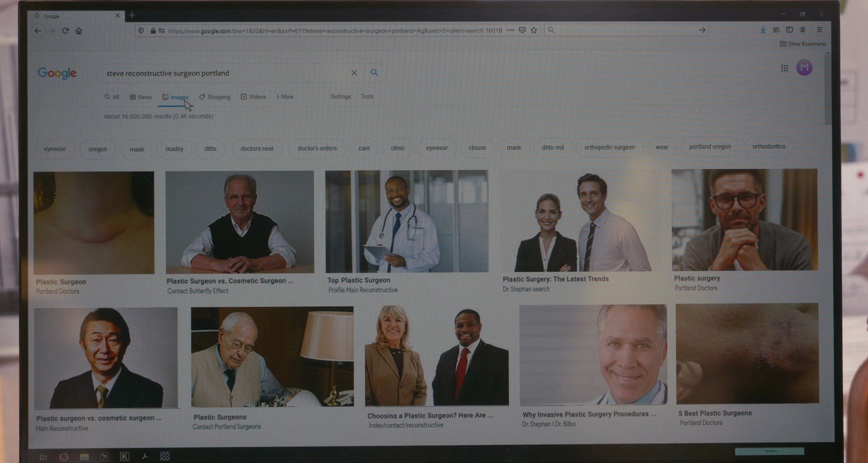Reload the current page
Screen dimensions: 868x463
tap(66, 31)
